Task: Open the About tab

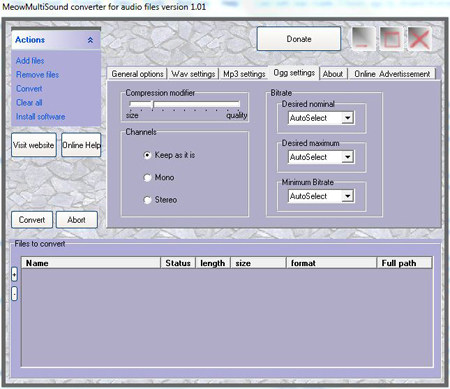Action: point(333,74)
